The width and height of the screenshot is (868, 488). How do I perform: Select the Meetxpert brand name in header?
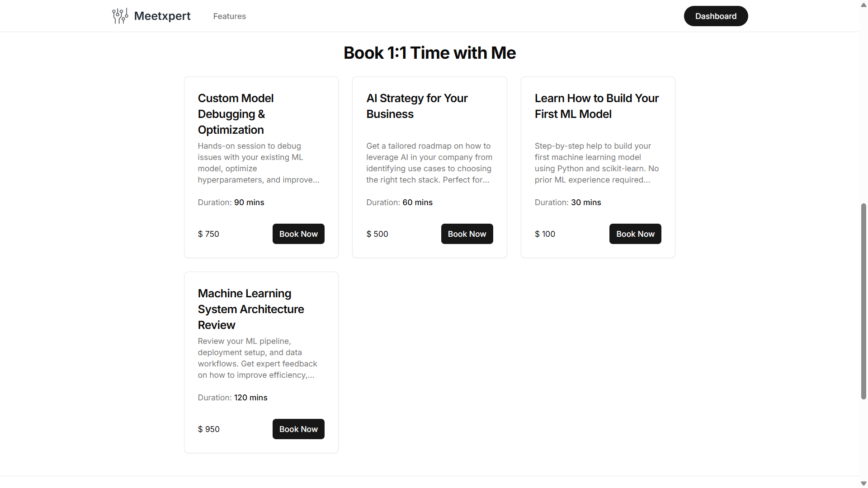tap(162, 16)
